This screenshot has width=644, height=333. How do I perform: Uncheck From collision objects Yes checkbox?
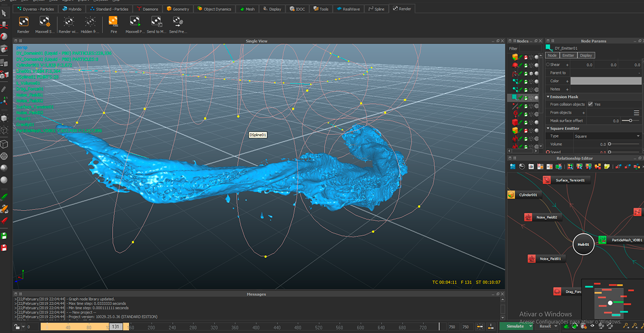click(590, 104)
